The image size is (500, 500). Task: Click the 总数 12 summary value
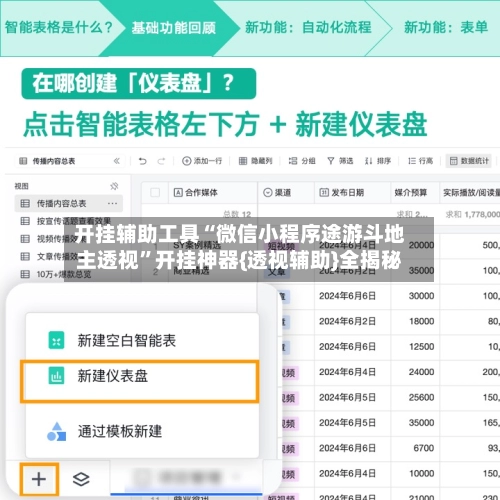pos(237,214)
